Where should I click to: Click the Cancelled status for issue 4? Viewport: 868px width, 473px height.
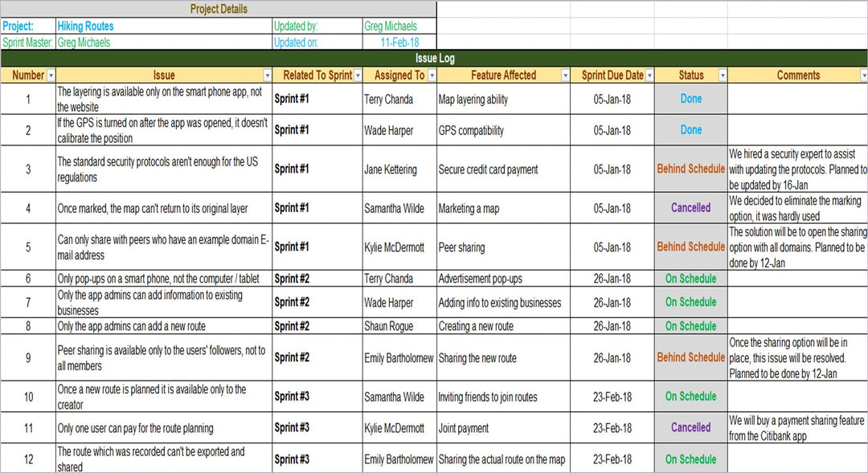pyautogui.click(x=690, y=208)
